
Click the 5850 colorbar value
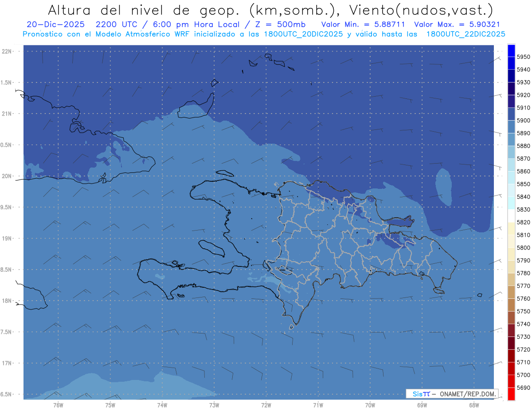point(523,184)
